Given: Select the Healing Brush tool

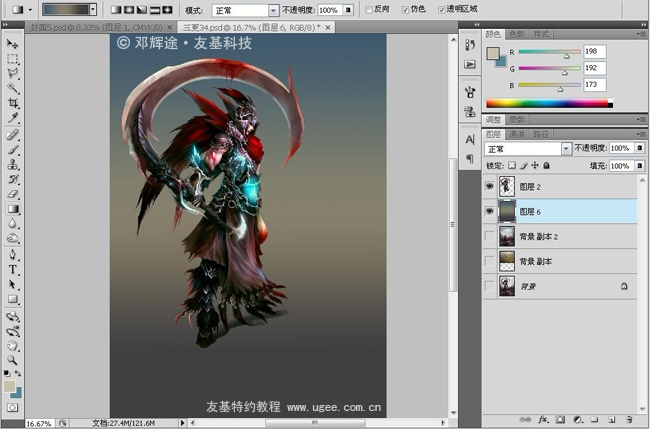Looking at the screenshot, I should coord(12,135).
